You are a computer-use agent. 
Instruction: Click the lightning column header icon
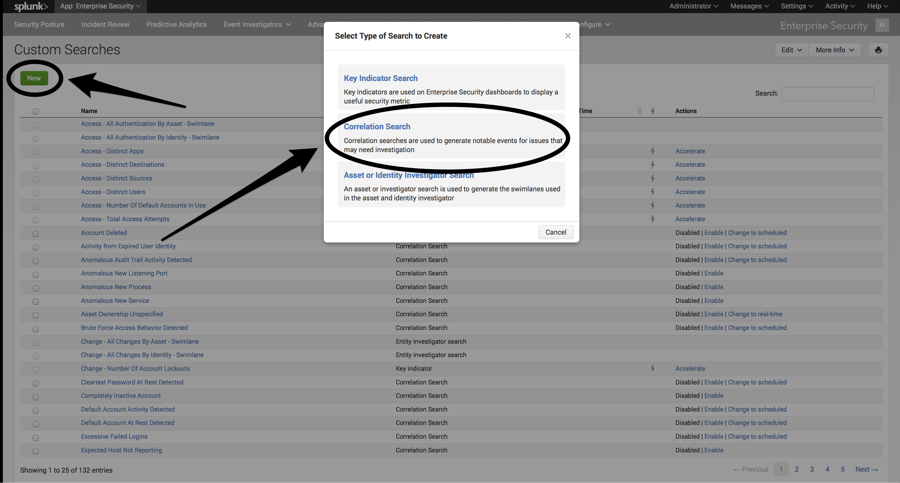pos(653,111)
